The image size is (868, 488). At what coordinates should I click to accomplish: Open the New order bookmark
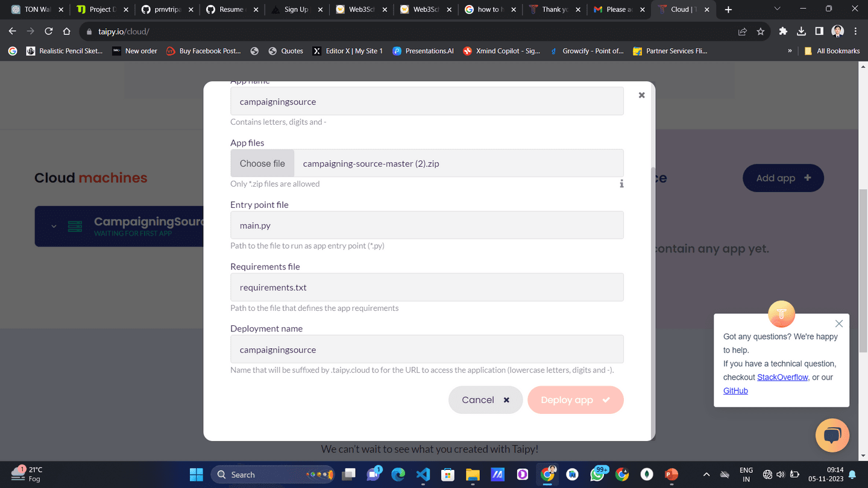[x=135, y=51]
